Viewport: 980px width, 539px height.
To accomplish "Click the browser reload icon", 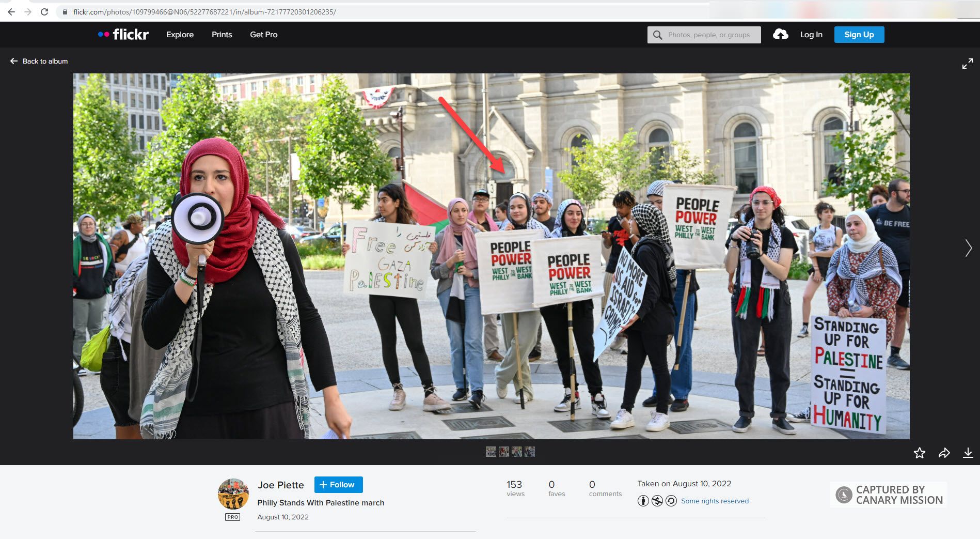I will pyautogui.click(x=44, y=12).
